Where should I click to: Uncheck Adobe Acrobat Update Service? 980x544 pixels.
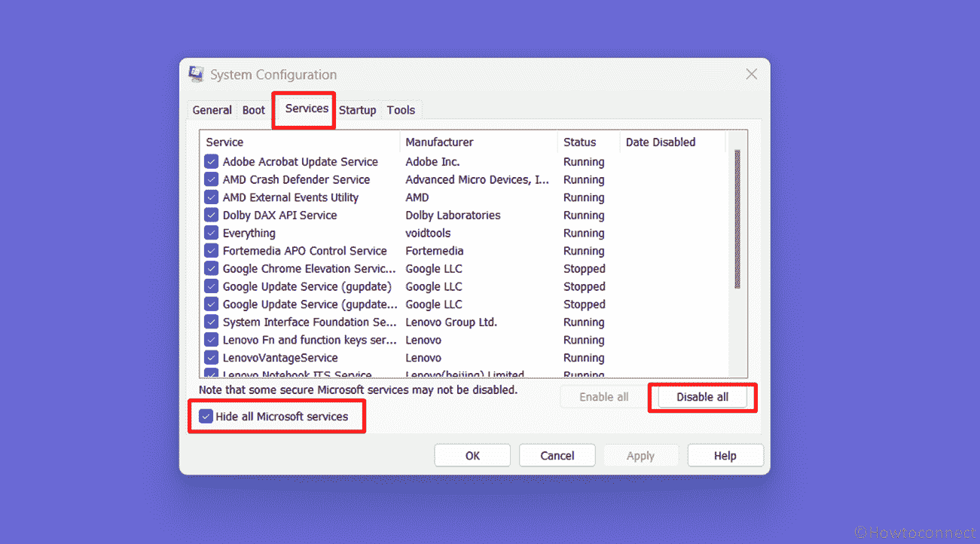point(211,162)
